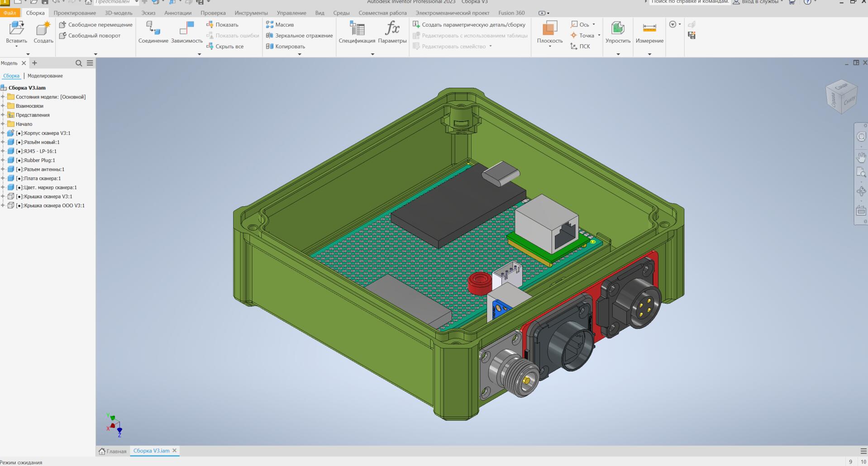This screenshot has height=466, width=868.
Task: Open the Точка (Point) dropdown arrow
Action: point(599,35)
